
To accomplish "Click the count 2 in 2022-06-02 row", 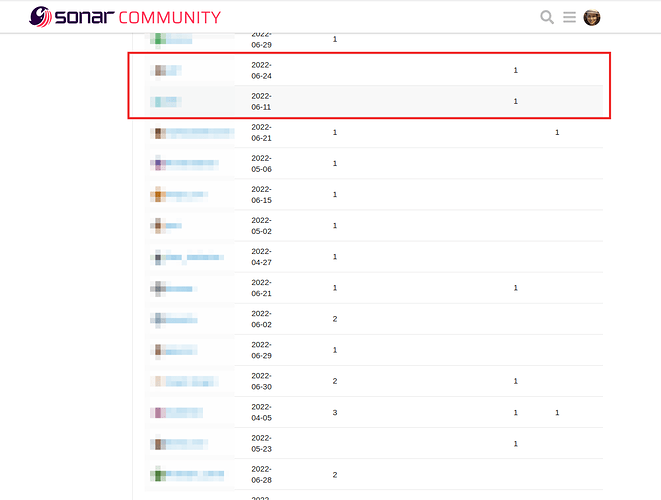I will (x=335, y=319).
